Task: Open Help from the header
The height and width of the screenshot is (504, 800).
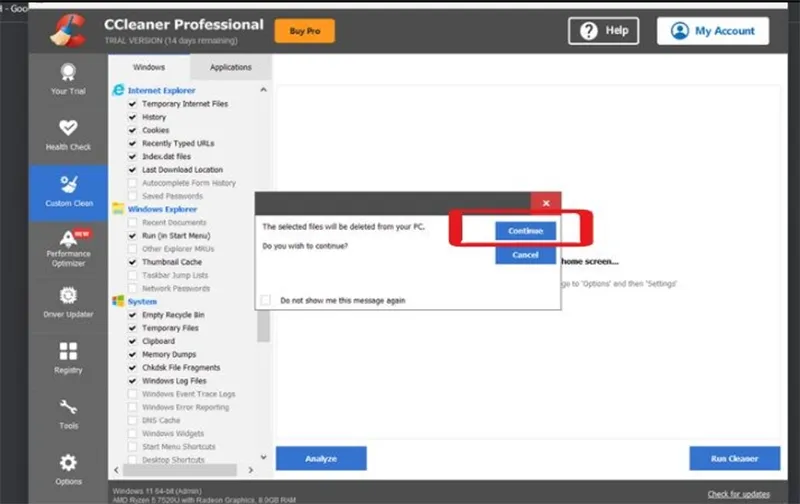Action: pyautogui.click(x=604, y=31)
